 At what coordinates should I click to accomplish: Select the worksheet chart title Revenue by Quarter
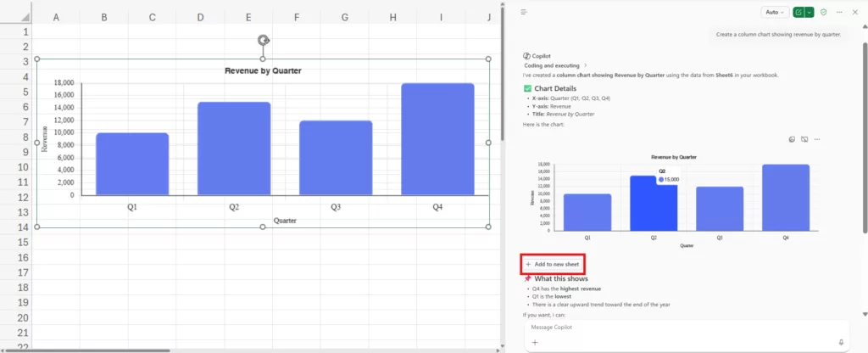point(263,70)
